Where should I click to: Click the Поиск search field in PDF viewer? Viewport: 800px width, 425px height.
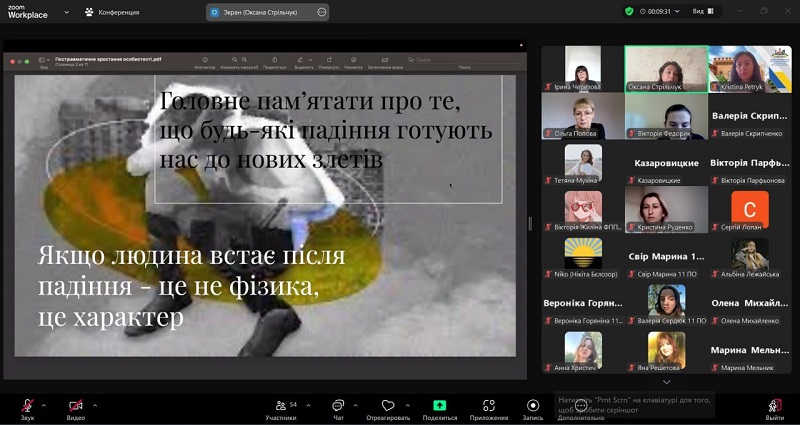pyautogui.click(x=464, y=60)
